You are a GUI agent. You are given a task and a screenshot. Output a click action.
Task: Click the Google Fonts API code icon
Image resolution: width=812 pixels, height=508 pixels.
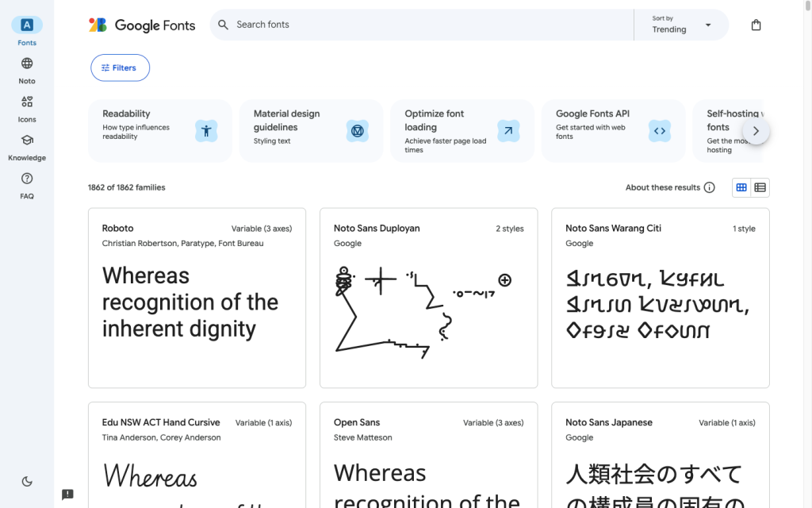pos(660,131)
